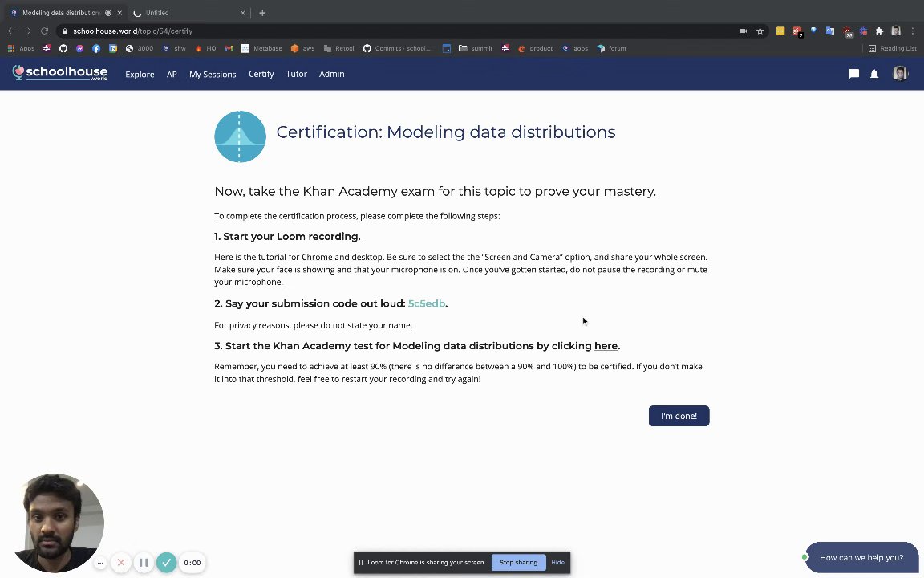Open the Retool bookmarks folder
The image size is (924, 578).
coord(338,48)
